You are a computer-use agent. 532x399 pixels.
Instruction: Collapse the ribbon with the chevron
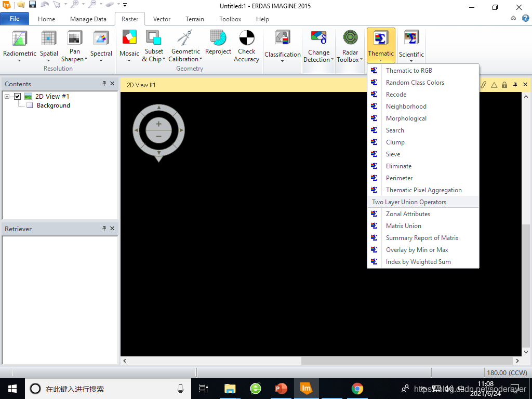pyautogui.click(x=513, y=18)
